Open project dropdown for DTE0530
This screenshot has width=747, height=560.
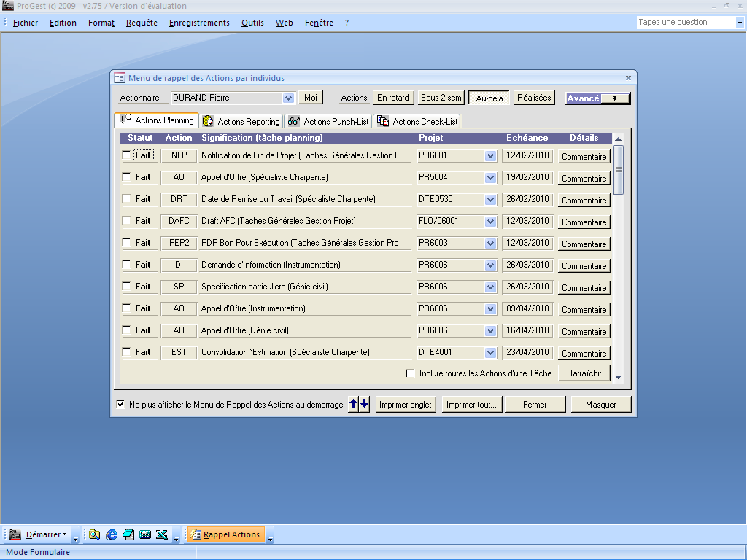tap(491, 200)
